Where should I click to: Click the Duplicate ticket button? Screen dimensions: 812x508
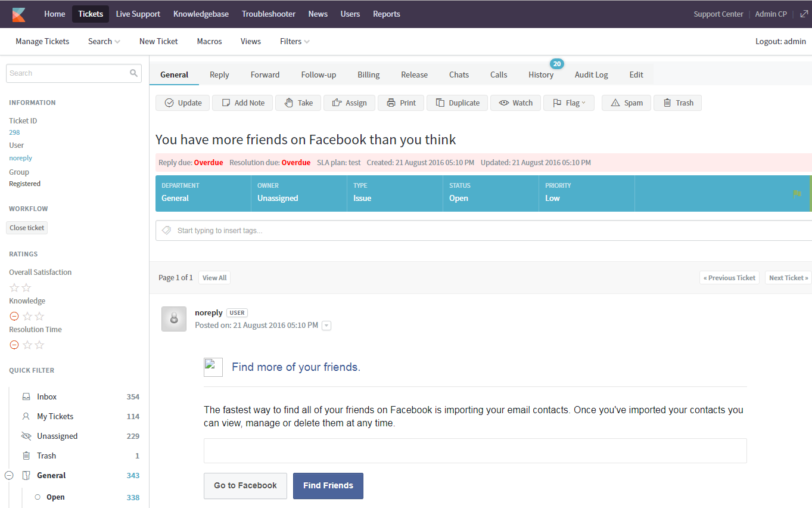(x=457, y=103)
